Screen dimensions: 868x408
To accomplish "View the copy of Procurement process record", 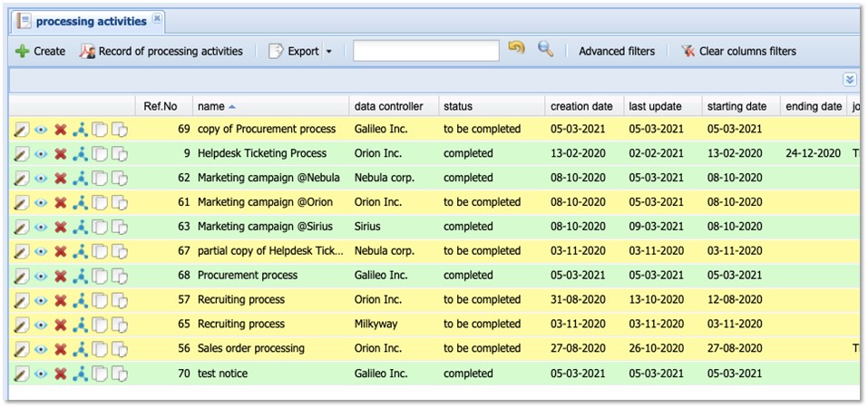I will click(41, 130).
